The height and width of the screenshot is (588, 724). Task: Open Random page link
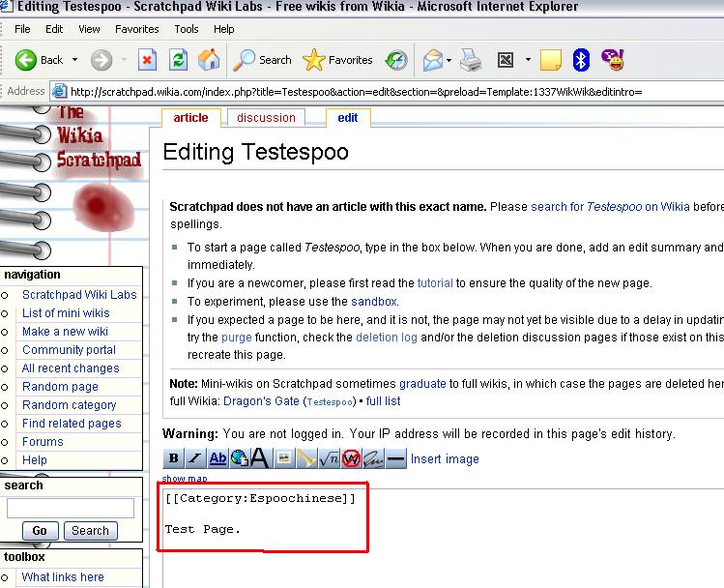pyautogui.click(x=60, y=387)
